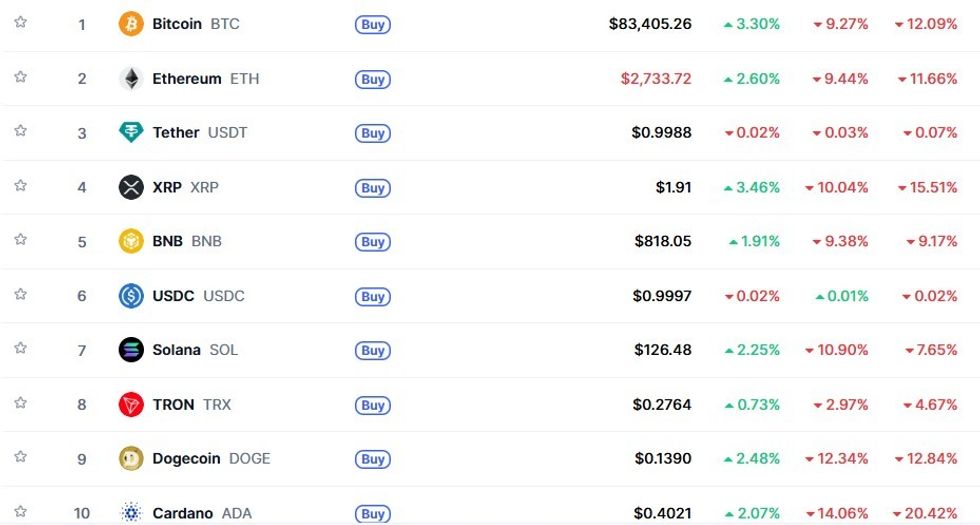Click the XRP logo icon
The width and height of the screenshot is (980, 525).
[131, 187]
